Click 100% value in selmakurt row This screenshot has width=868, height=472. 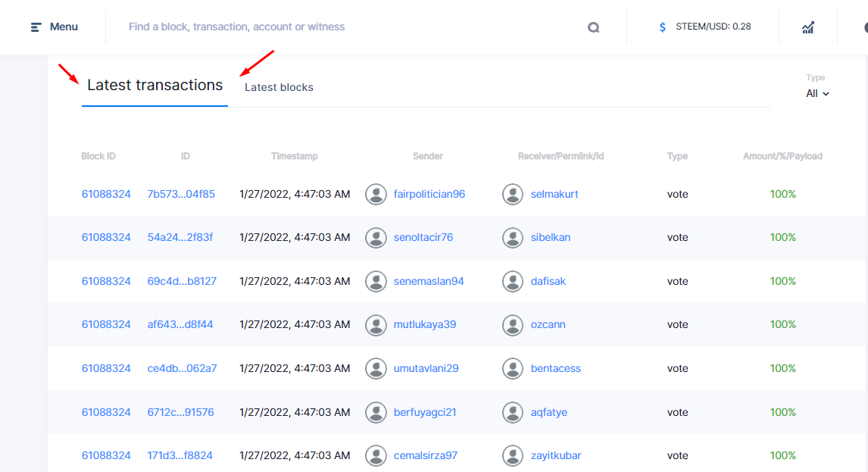click(x=782, y=194)
